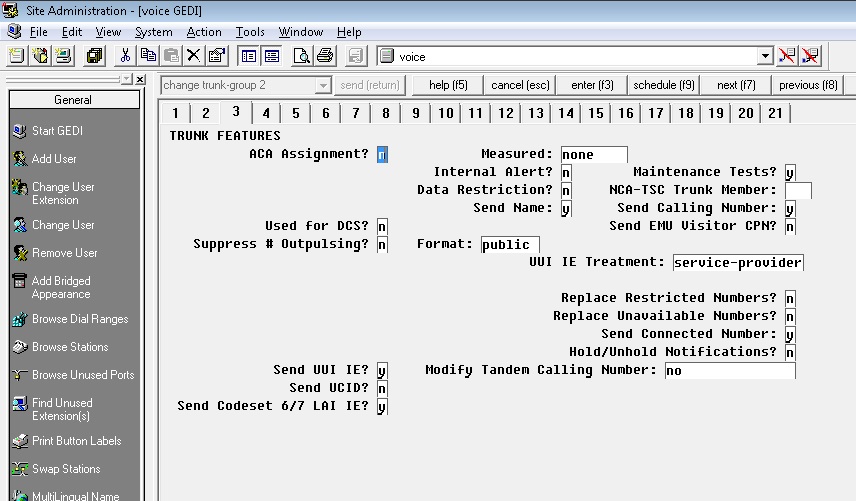The width and height of the screenshot is (856, 501).
Task: Click the Measured field showing none
Action: (594, 154)
